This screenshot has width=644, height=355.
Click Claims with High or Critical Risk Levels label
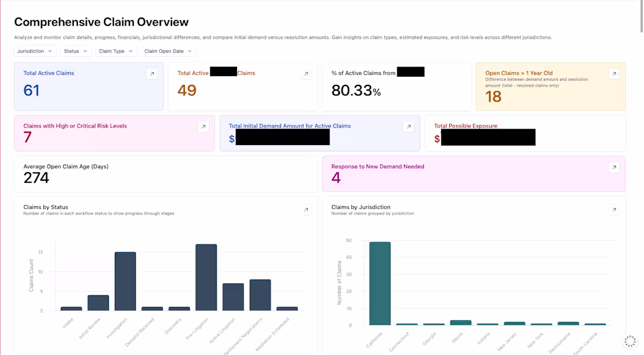click(x=75, y=126)
